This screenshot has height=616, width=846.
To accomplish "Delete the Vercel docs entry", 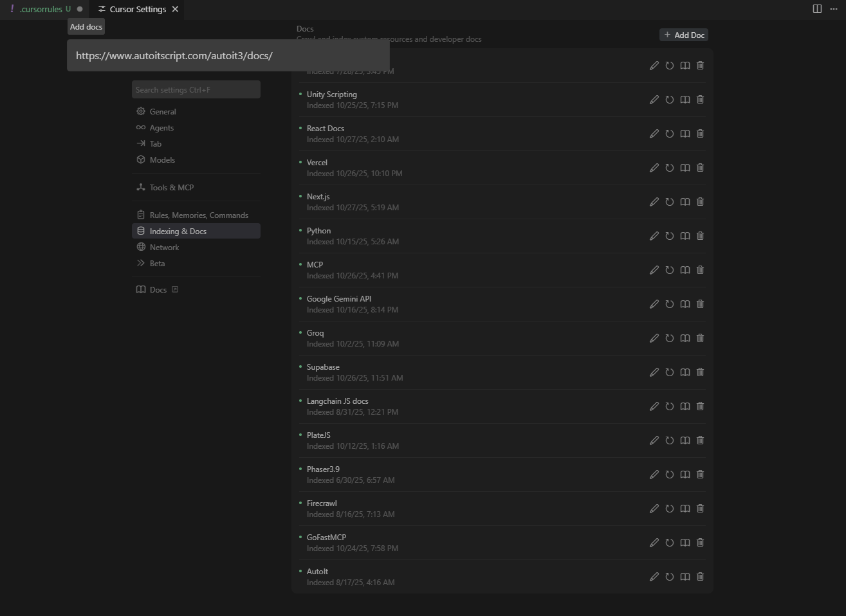I will tap(700, 168).
